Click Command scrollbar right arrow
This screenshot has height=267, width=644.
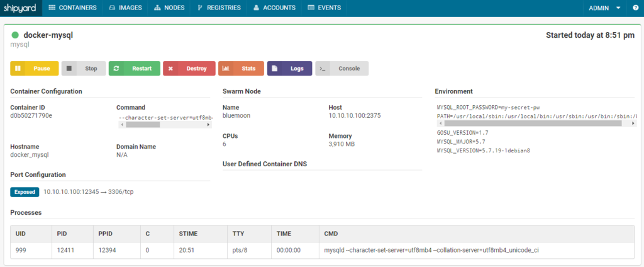[x=208, y=124]
